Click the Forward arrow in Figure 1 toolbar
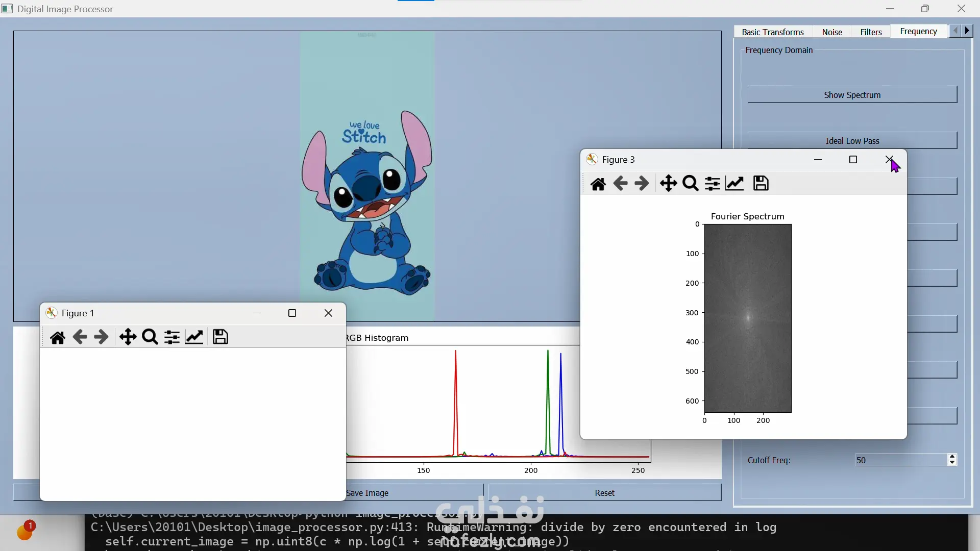The image size is (980, 551). point(102,337)
